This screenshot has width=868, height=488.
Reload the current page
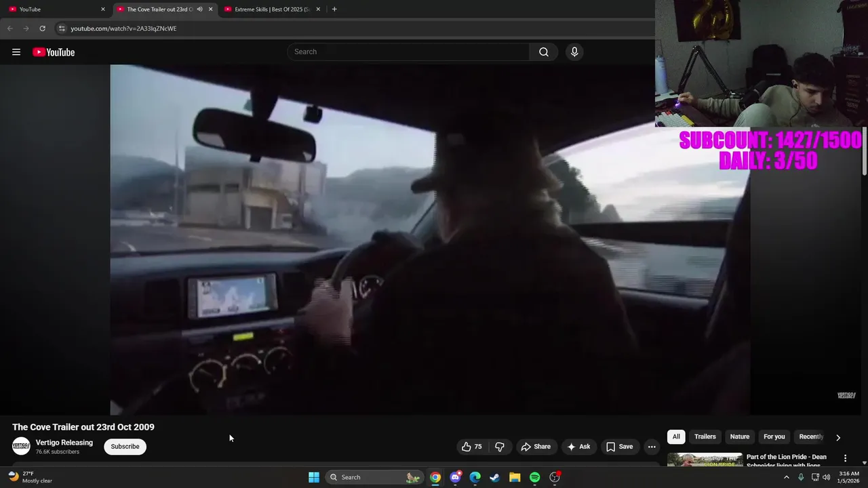pyautogui.click(x=42, y=28)
